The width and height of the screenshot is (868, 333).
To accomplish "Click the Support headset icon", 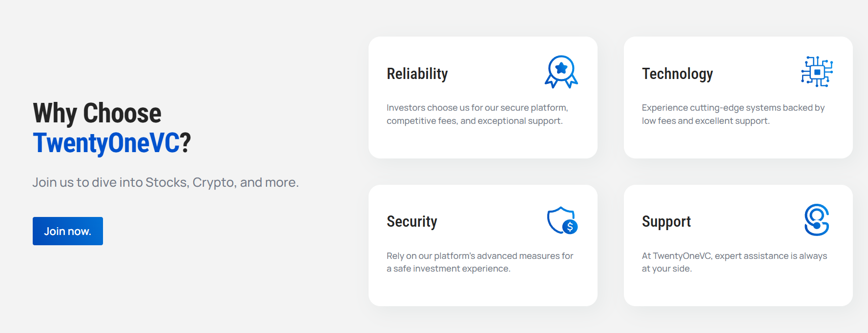I will [x=817, y=220].
